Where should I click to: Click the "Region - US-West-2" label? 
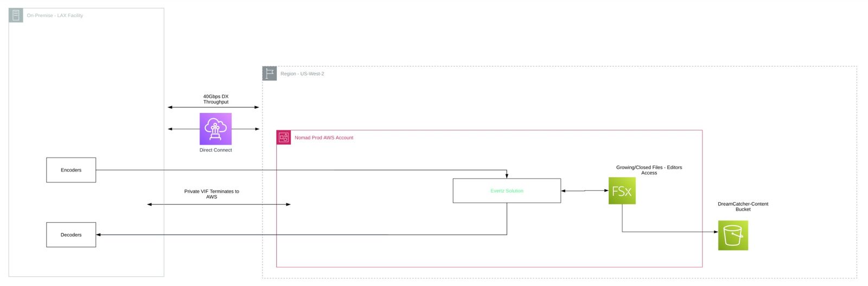point(302,74)
